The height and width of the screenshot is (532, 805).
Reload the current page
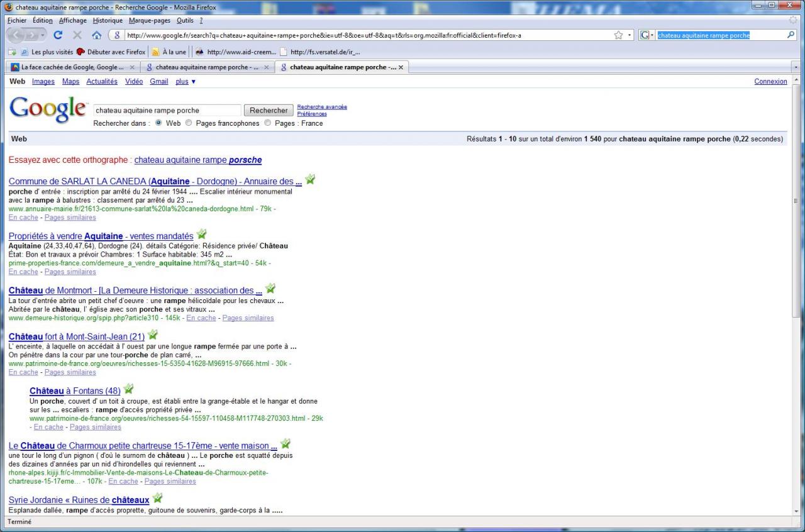click(x=58, y=35)
